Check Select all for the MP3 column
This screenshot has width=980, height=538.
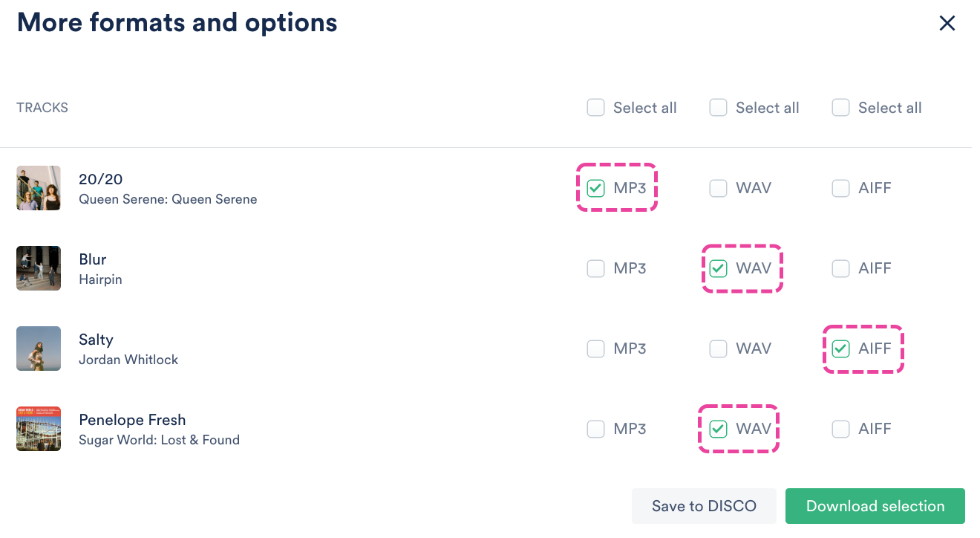(595, 108)
